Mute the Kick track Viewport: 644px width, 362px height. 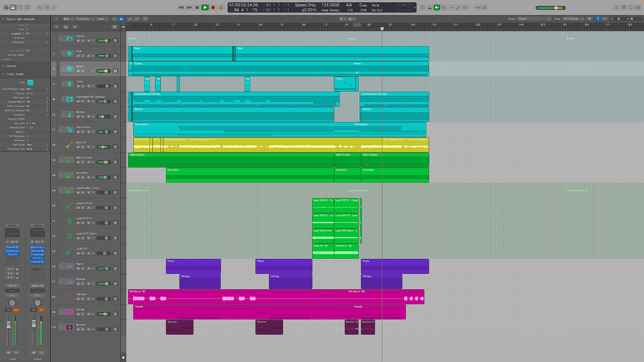click(78, 56)
